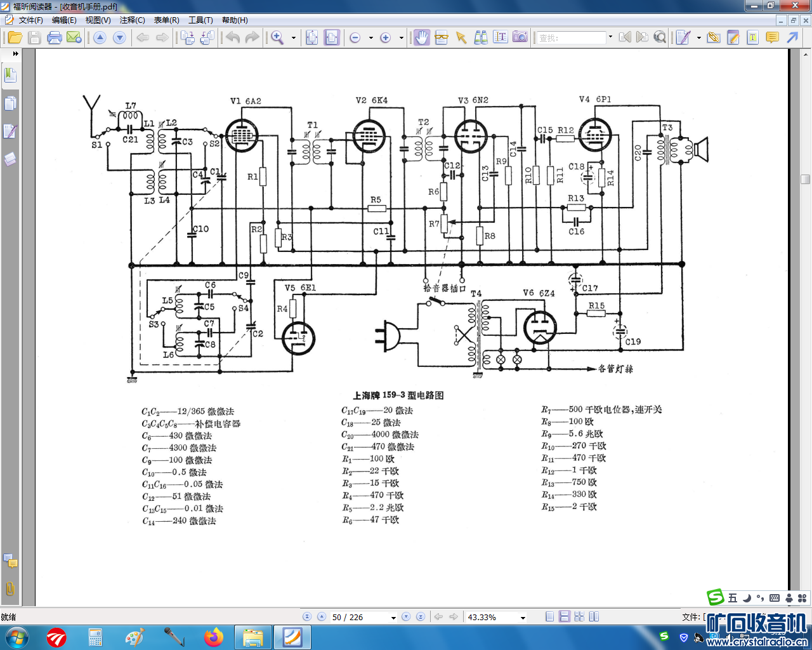Open the Attachments paperclip side panel
The height and width of the screenshot is (650, 812).
point(10,588)
